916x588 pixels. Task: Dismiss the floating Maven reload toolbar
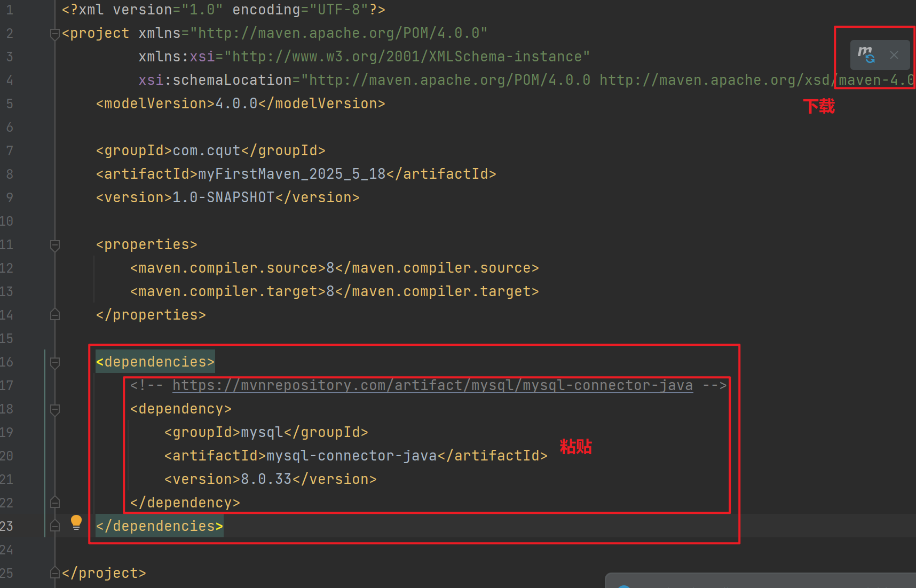coord(894,55)
